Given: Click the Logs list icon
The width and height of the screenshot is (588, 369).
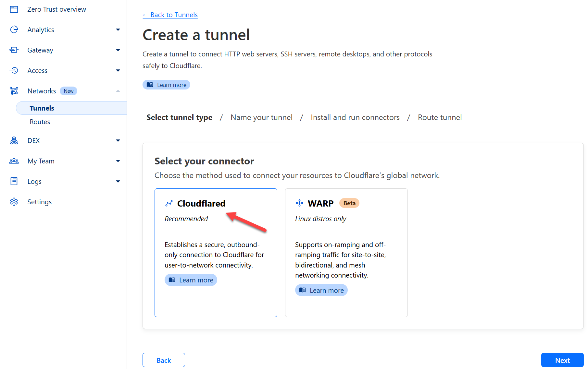Looking at the screenshot, I should click(x=14, y=181).
